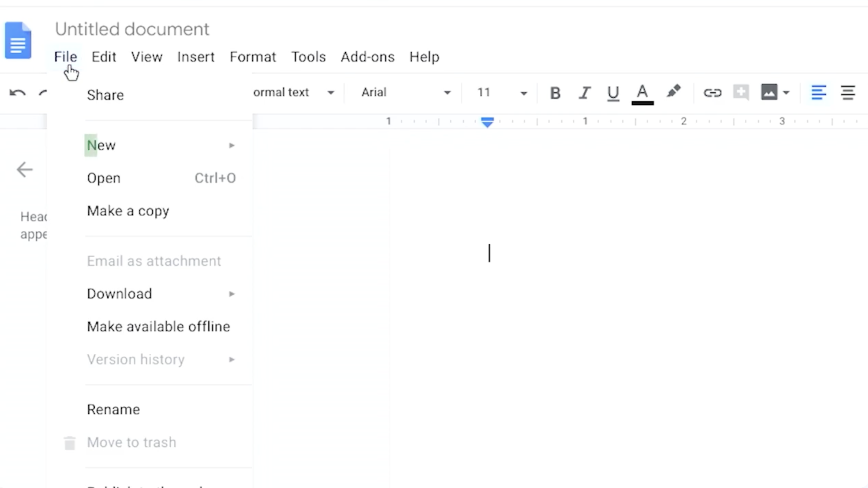868x488 pixels.
Task: Toggle italic formatting
Action: [585, 93]
